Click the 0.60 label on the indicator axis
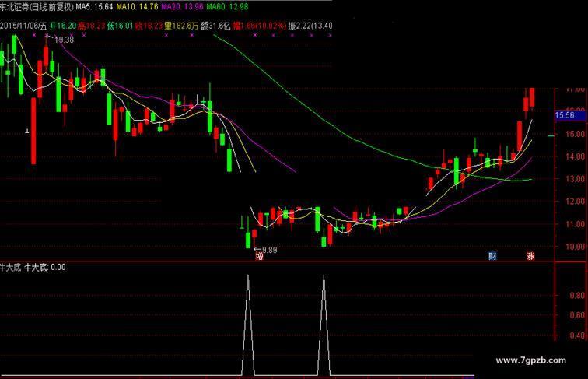The width and height of the screenshot is (588, 379). coord(577,315)
